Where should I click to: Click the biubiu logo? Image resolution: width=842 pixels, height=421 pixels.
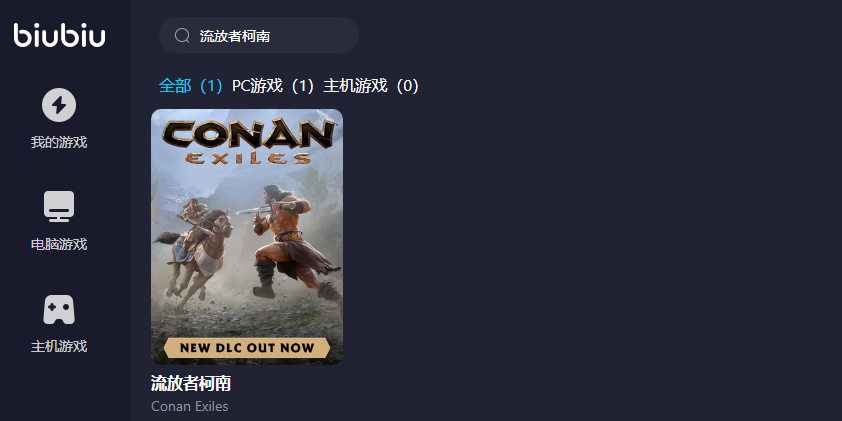click(x=59, y=35)
